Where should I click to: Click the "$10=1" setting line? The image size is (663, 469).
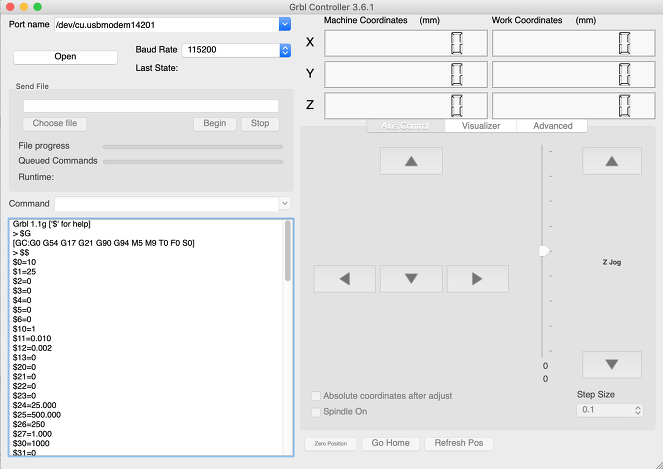(x=24, y=329)
